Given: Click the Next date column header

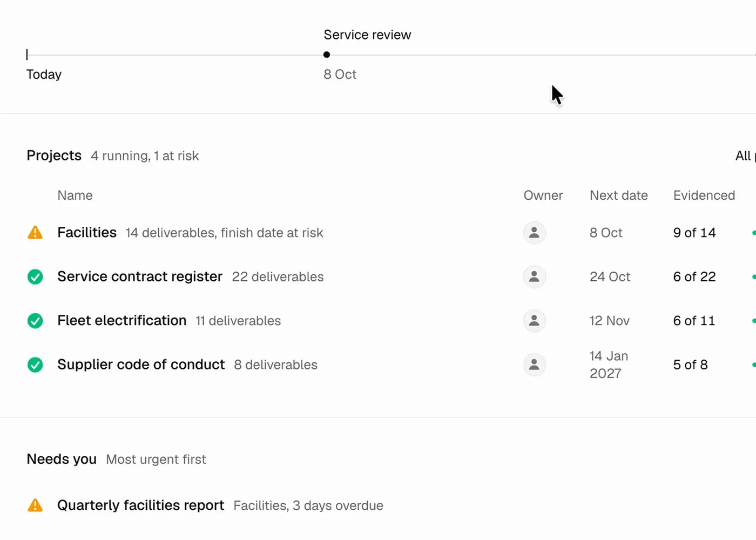Looking at the screenshot, I should click(619, 195).
